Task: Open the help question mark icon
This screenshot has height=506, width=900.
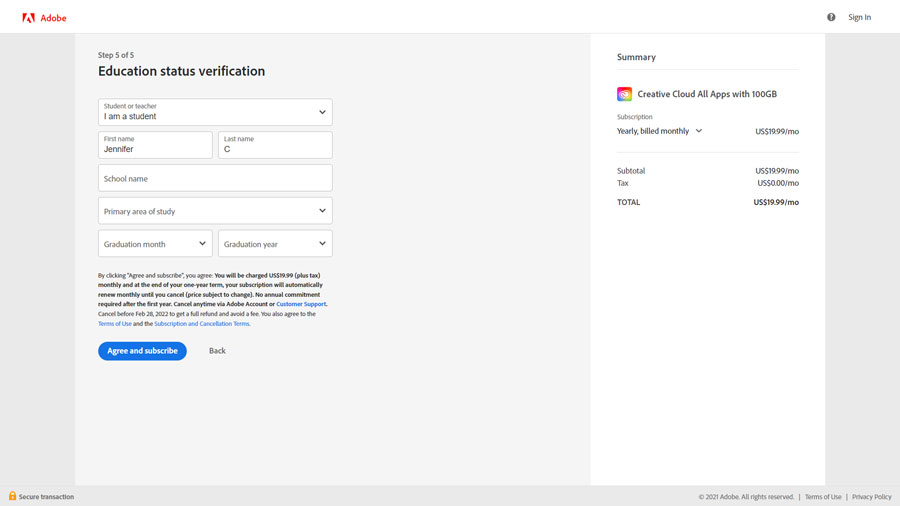Action: [831, 17]
